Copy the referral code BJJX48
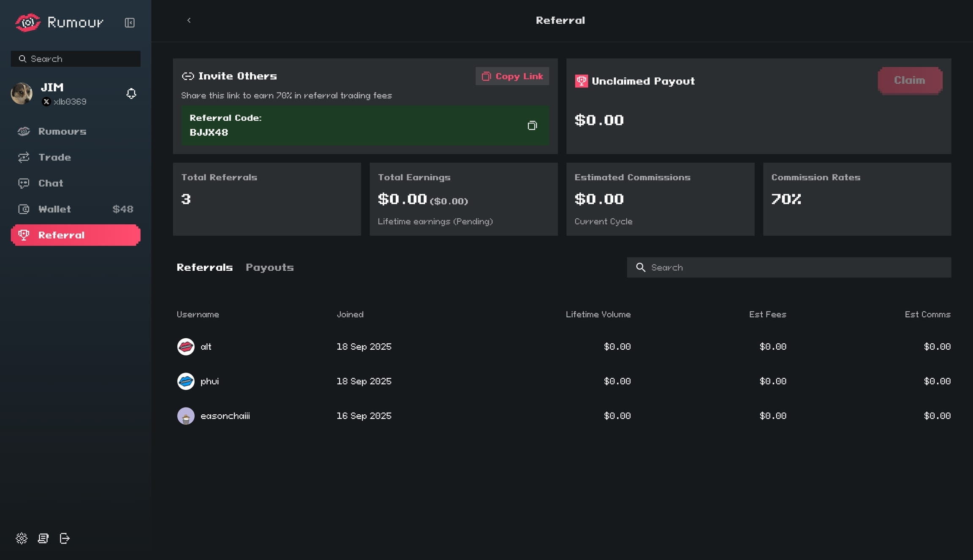 click(532, 125)
